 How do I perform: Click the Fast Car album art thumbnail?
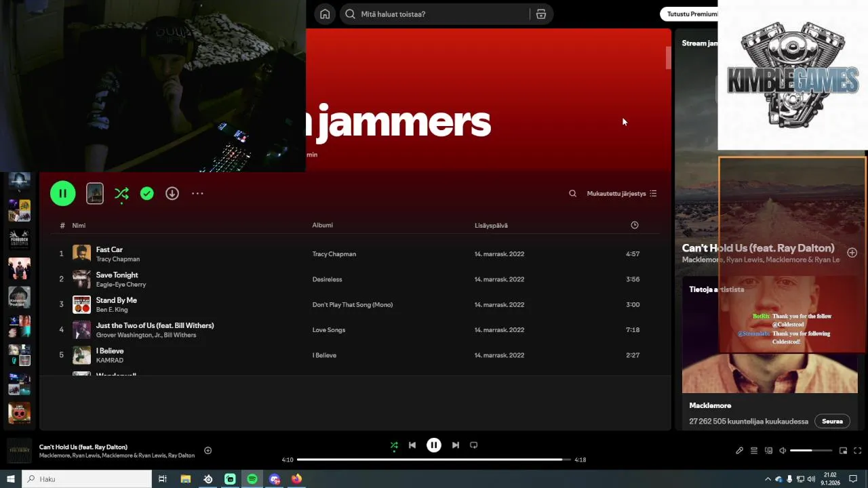point(81,253)
